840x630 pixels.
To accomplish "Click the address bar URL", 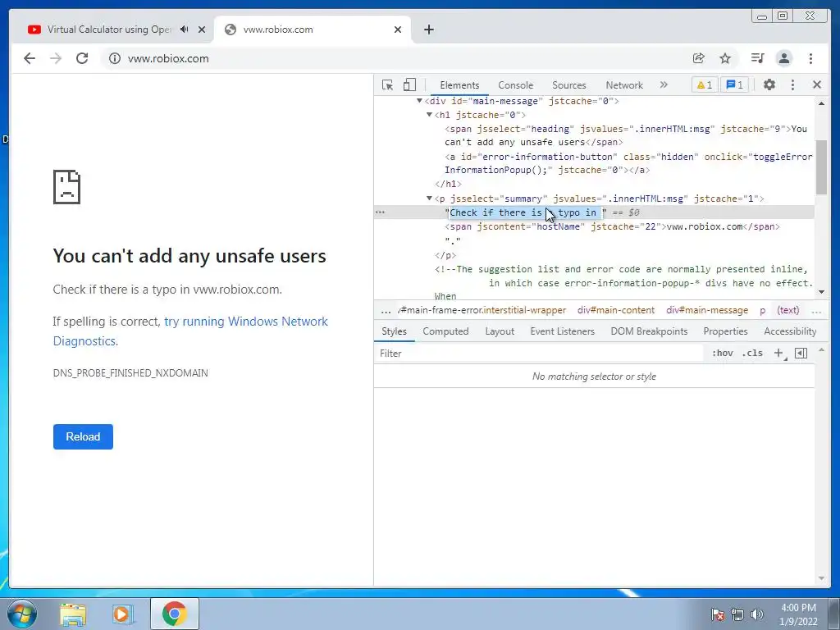I will tap(168, 58).
